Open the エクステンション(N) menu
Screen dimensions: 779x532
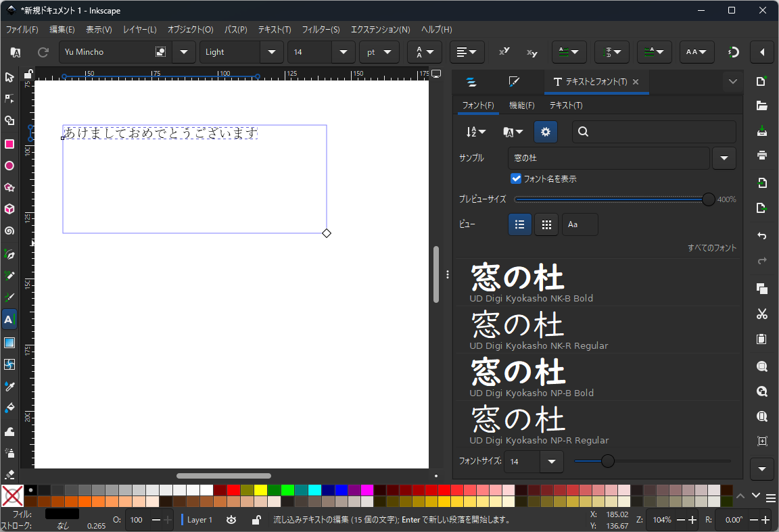pyautogui.click(x=381, y=29)
